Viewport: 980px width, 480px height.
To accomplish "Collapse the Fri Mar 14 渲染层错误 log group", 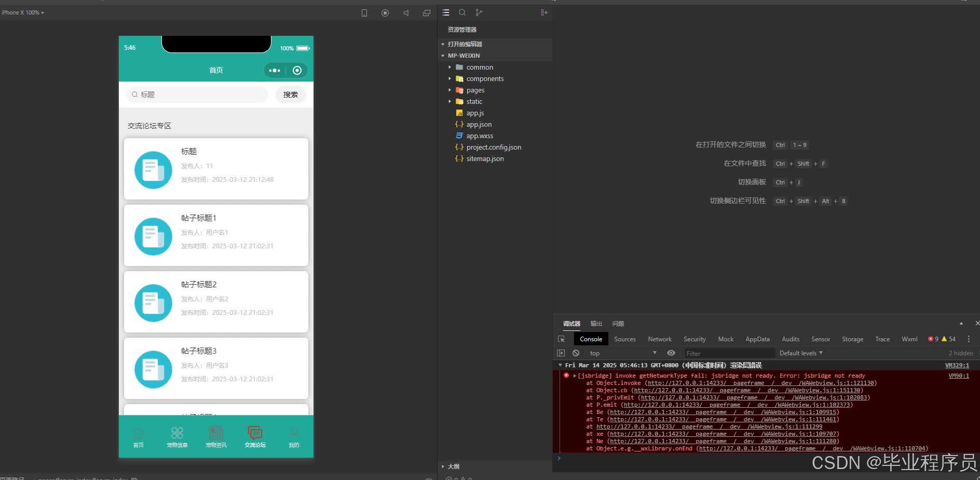I will click(560, 365).
